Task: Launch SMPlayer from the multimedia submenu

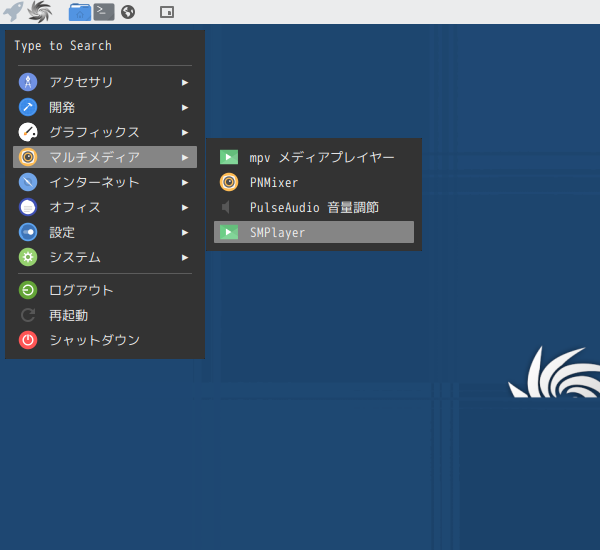Action: click(277, 232)
